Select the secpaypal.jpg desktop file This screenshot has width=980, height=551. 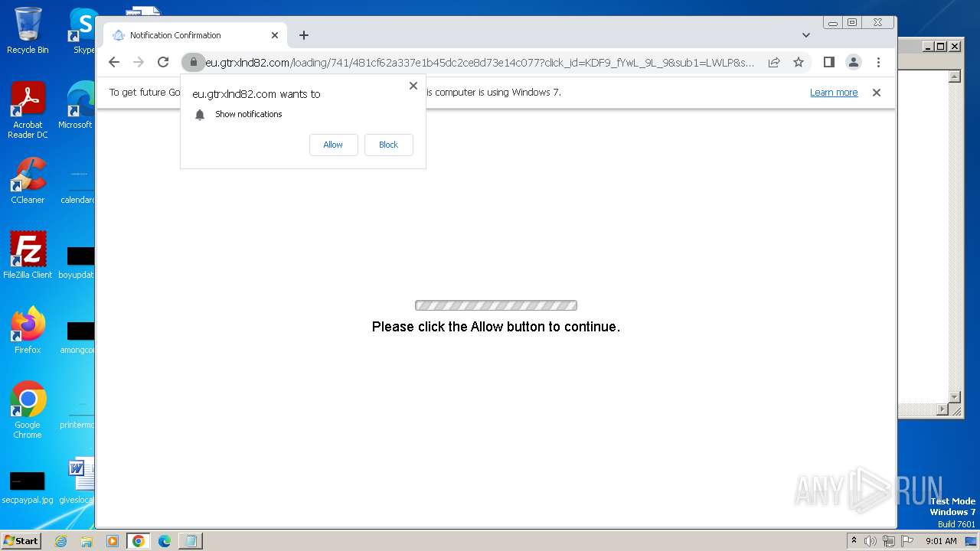(x=28, y=487)
